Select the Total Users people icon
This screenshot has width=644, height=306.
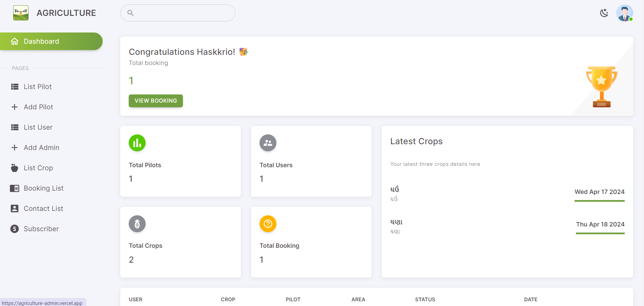pyautogui.click(x=268, y=143)
